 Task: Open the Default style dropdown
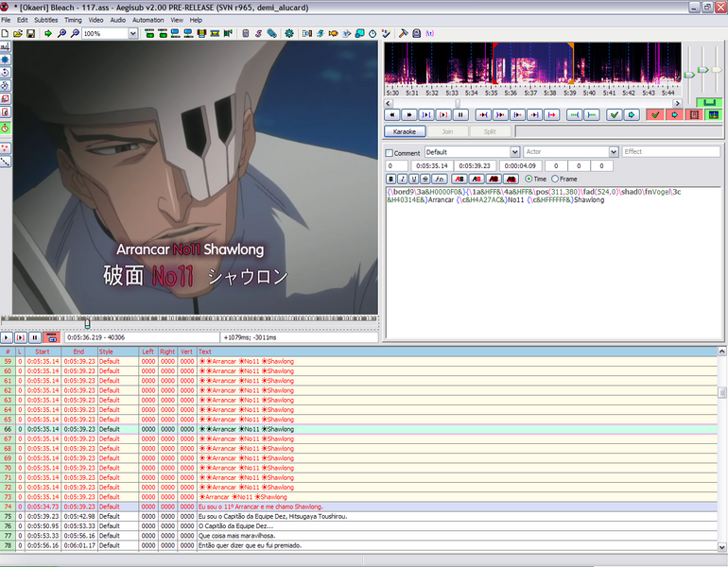click(x=515, y=152)
